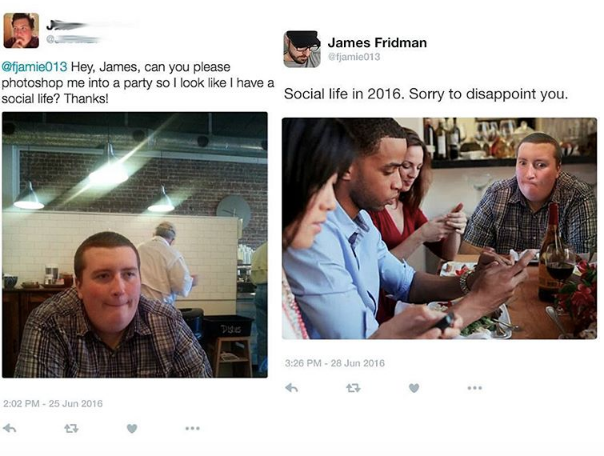The image size is (604, 456).
Task: Click reply arrow on left tweet
Action: (x=10, y=428)
